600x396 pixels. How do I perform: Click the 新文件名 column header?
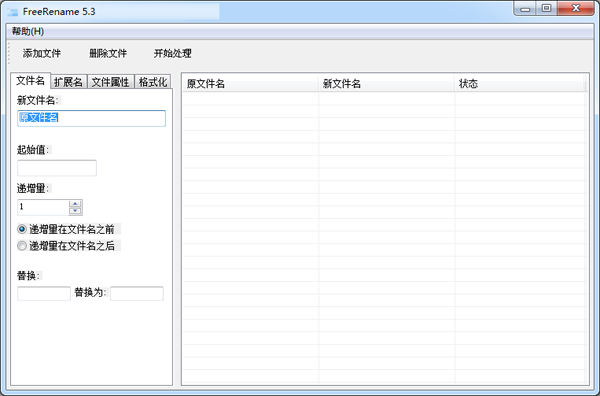point(386,83)
